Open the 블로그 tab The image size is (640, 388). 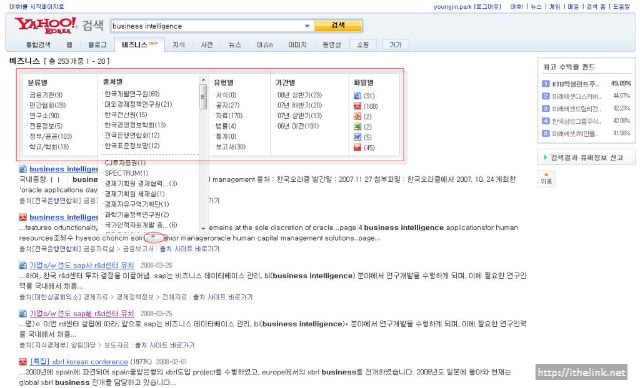pyautogui.click(x=97, y=45)
